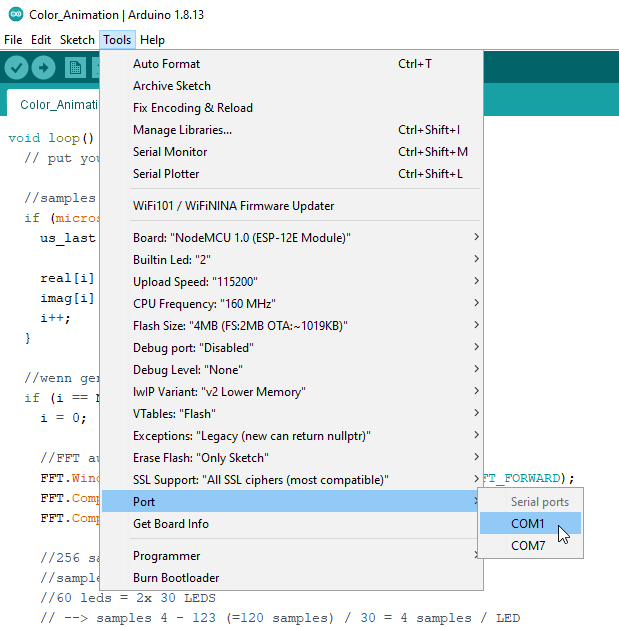Close the open Tools menu

(x=117, y=40)
